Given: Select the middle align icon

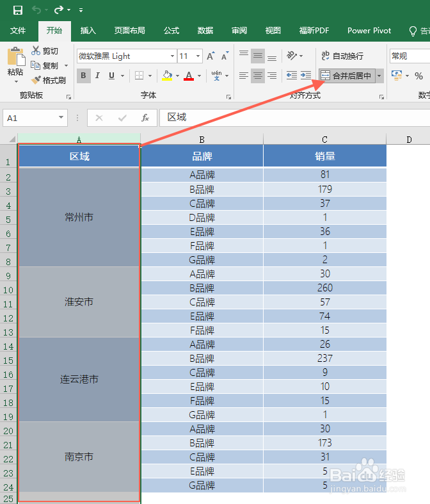Looking at the screenshot, I should [257, 56].
